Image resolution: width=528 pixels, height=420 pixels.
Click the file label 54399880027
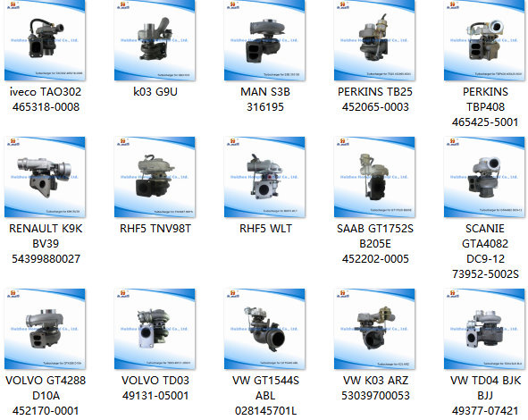(46, 259)
